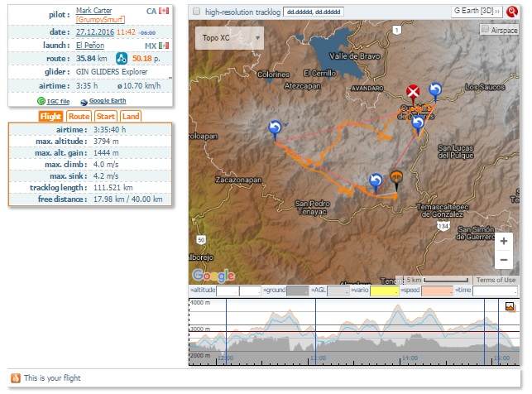Toggle the yellow vario chart series

click(x=383, y=291)
